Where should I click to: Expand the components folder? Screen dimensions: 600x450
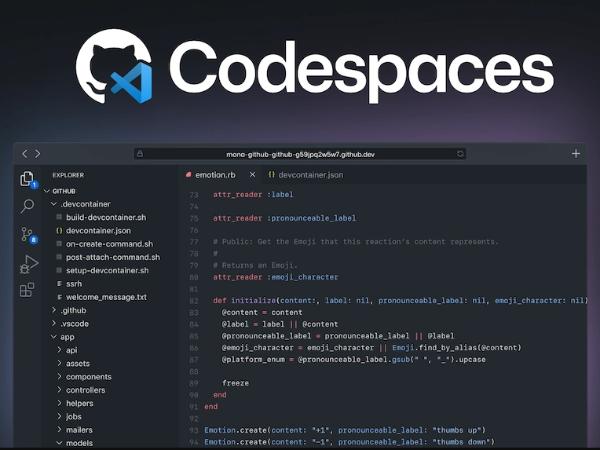click(84, 377)
